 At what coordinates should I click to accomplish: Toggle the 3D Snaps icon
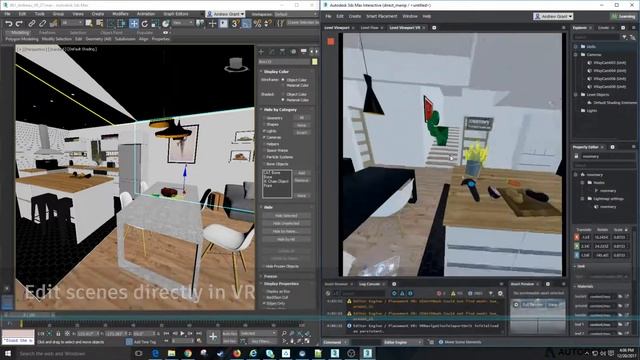click(x=235, y=24)
